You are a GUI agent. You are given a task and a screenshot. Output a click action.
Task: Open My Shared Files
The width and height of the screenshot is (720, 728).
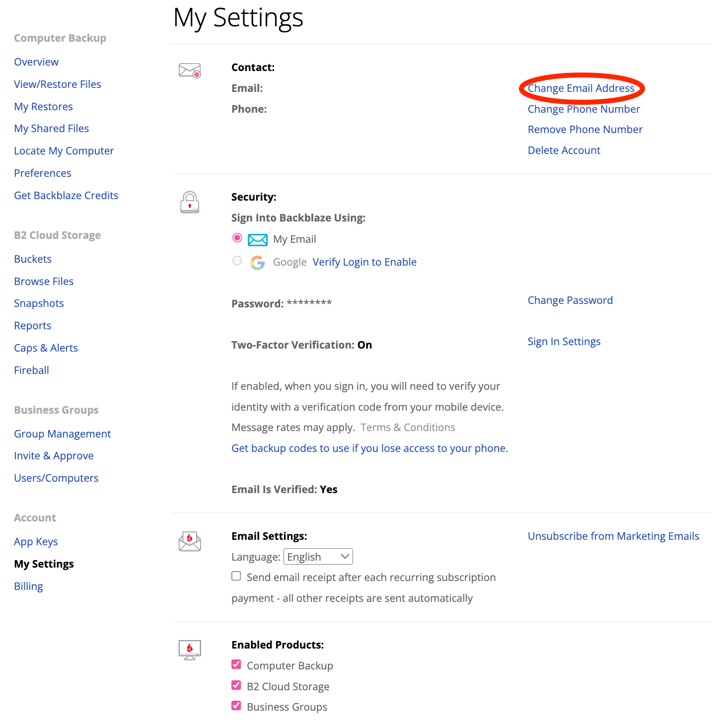pos(52,129)
